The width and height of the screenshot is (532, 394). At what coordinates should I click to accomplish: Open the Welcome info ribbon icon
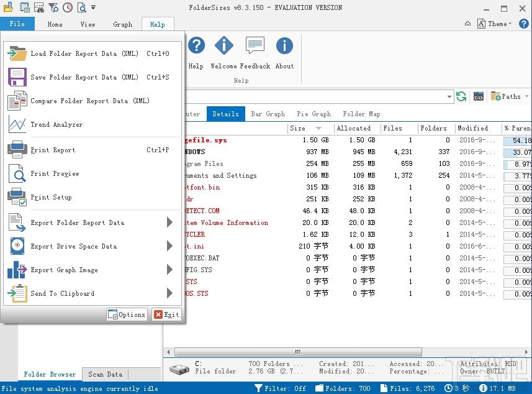click(x=224, y=45)
